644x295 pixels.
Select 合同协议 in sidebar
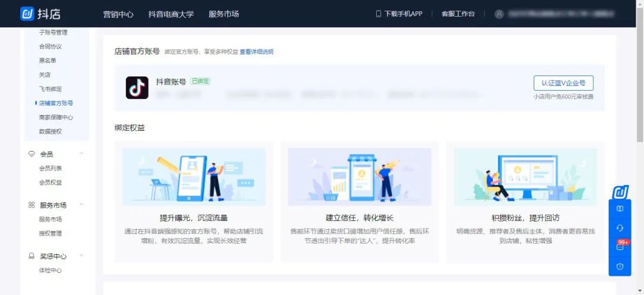click(x=50, y=47)
